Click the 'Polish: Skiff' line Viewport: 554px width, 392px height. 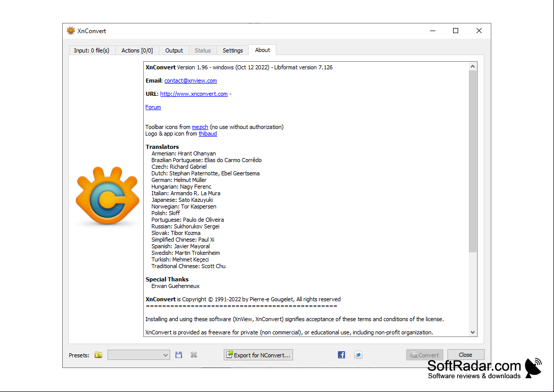pos(166,213)
